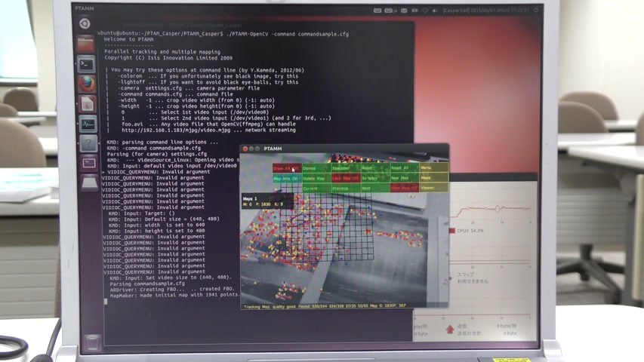Open the session power gear menu

[536, 10]
